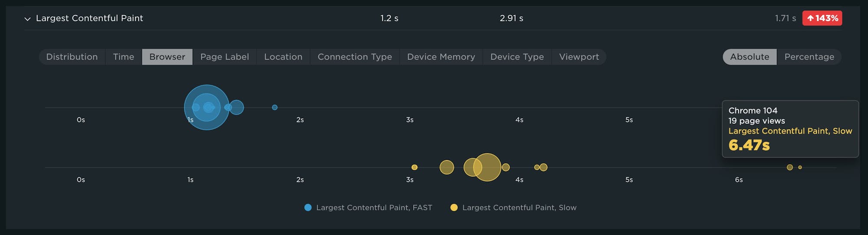Click the Largest Contentful Paint, Slow legend label
The height and width of the screenshot is (235, 868).
[519, 208]
